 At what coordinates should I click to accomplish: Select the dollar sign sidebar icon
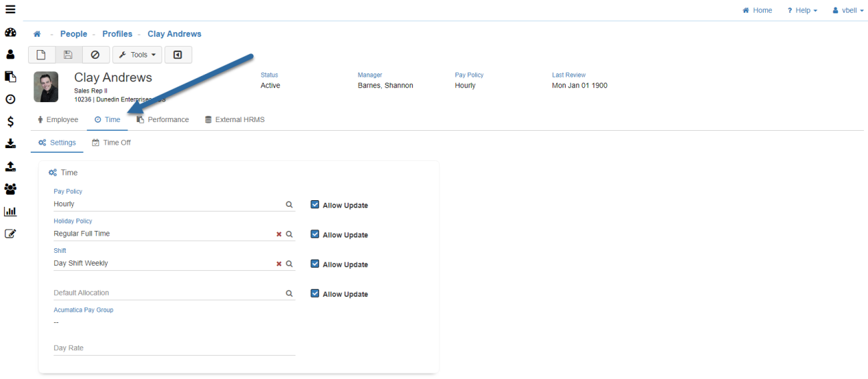tap(10, 121)
